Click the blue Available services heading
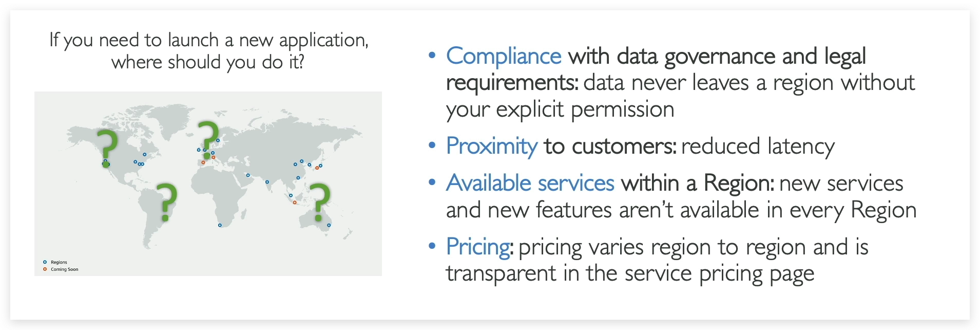This screenshot has width=980, height=330. click(x=530, y=183)
